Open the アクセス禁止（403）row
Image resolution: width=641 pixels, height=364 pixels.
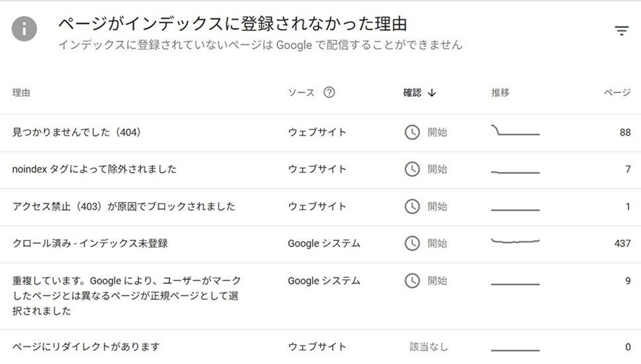124,206
